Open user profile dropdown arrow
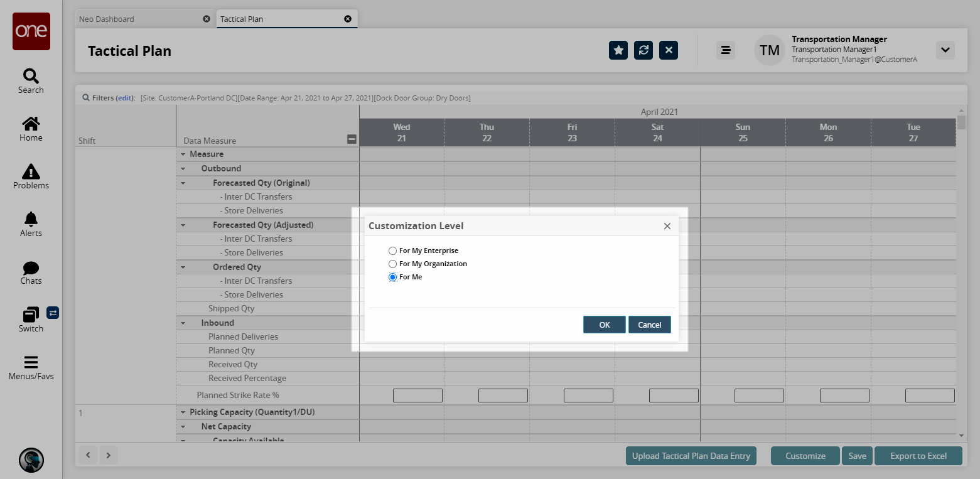 pos(945,50)
